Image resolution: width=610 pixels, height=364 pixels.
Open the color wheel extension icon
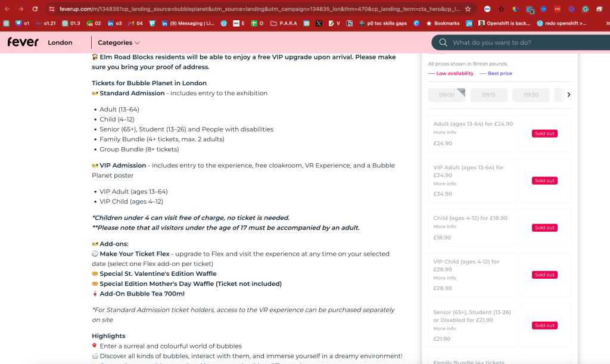click(x=515, y=9)
